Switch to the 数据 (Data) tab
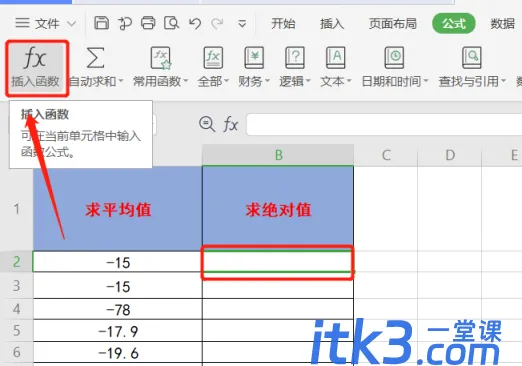The height and width of the screenshot is (366, 522). (x=503, y=24)
